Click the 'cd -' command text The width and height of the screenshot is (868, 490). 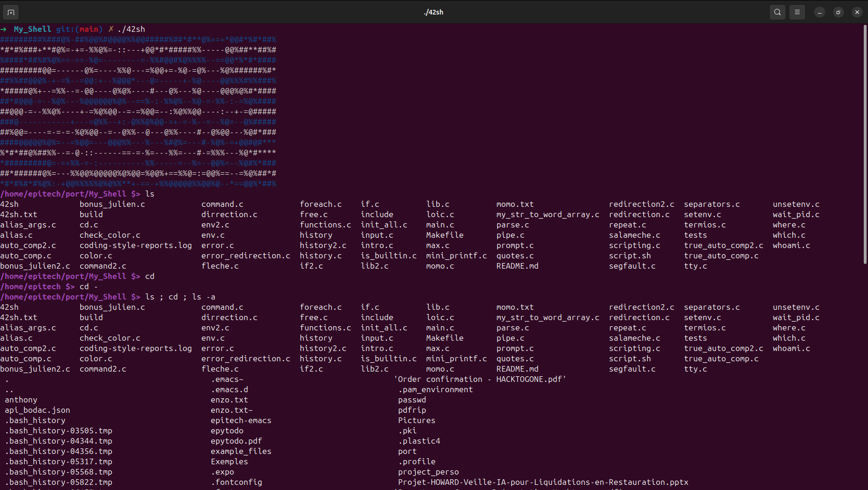89,286
